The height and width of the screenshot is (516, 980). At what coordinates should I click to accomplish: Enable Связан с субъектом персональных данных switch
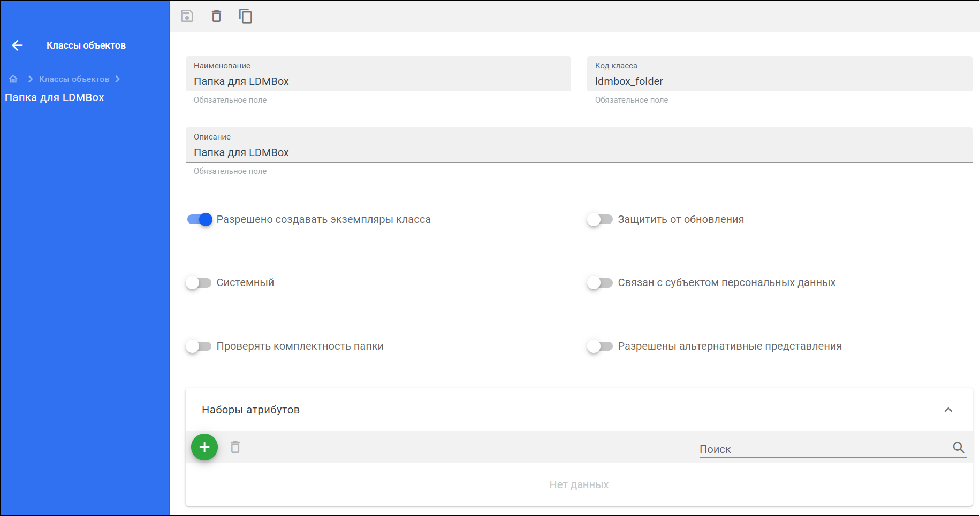click(x=600, y=282)
